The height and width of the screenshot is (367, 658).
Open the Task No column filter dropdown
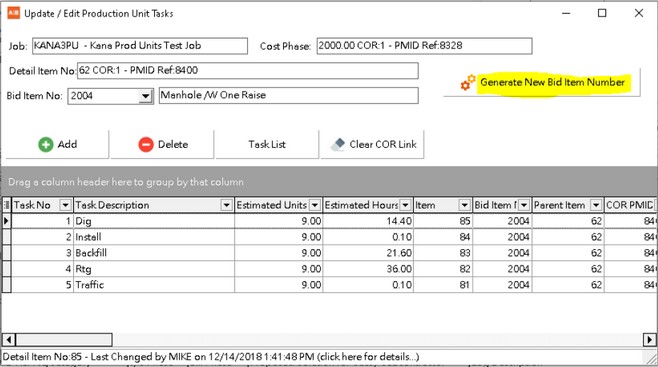pos(65,205)
